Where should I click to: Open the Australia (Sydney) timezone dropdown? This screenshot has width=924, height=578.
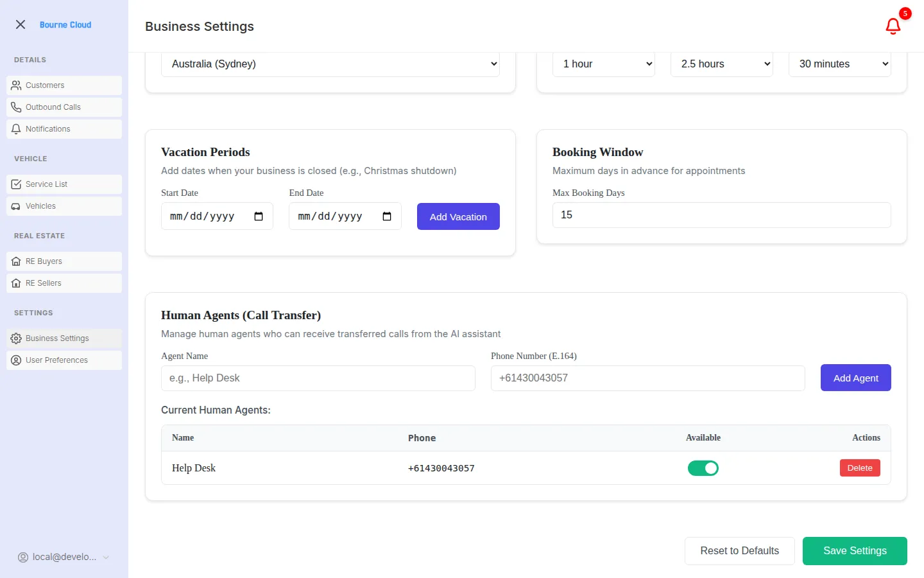click(330, 64)
